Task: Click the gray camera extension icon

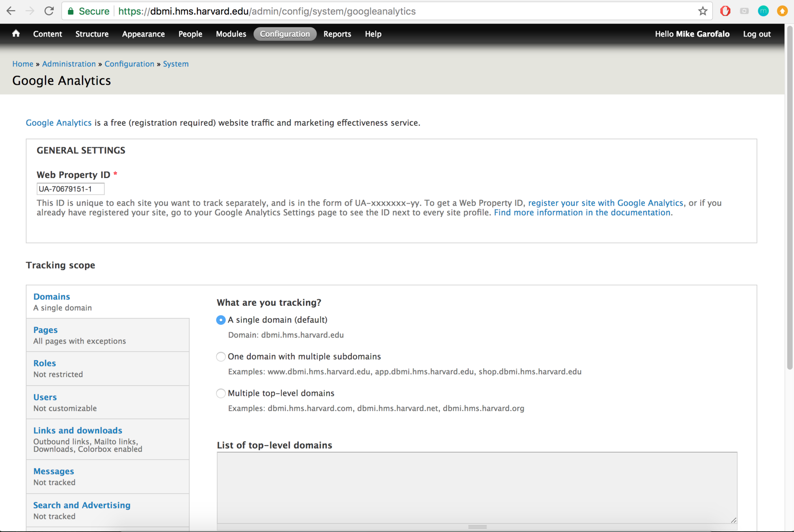Action: [x=744, y=11]
